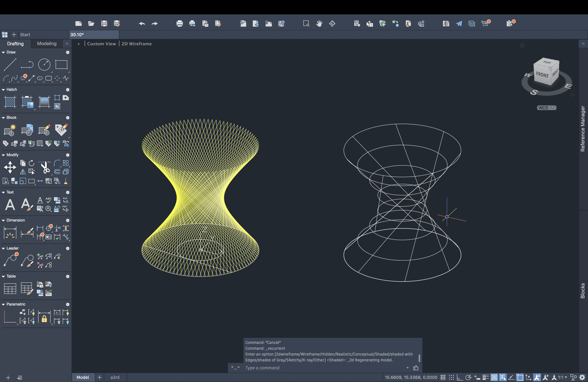Select the Circle draw tool
This screenshot has width=588, height=382.
(44, 65)
